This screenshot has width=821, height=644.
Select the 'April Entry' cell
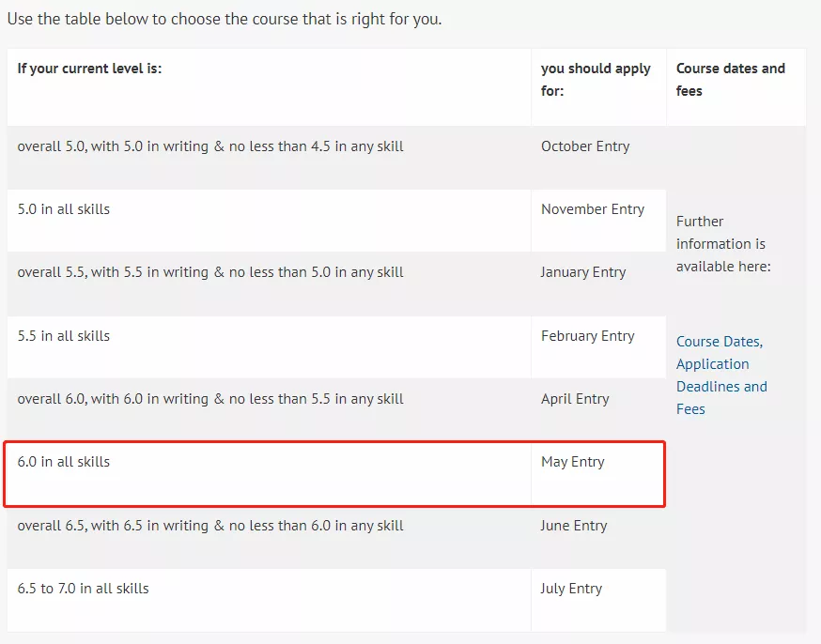coord(598,410)
